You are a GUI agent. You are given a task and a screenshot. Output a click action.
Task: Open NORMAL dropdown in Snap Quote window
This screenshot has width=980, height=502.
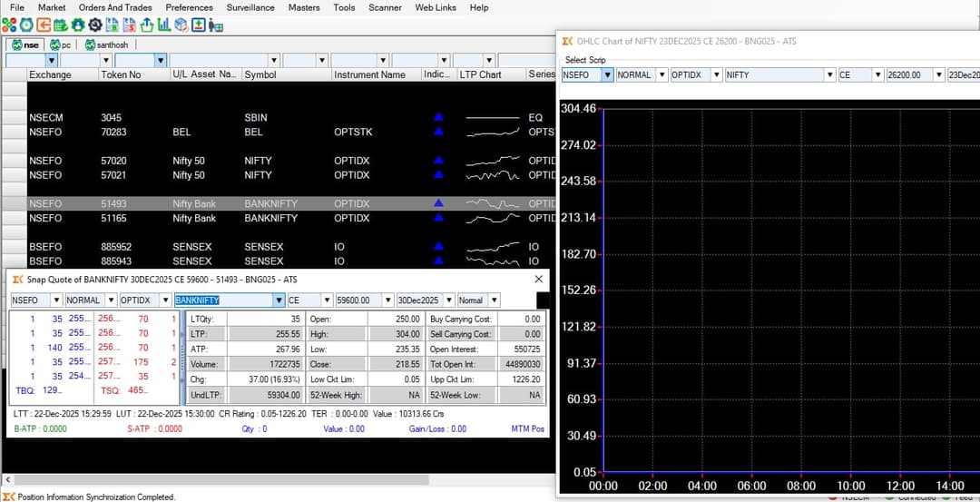click(111, 300)
